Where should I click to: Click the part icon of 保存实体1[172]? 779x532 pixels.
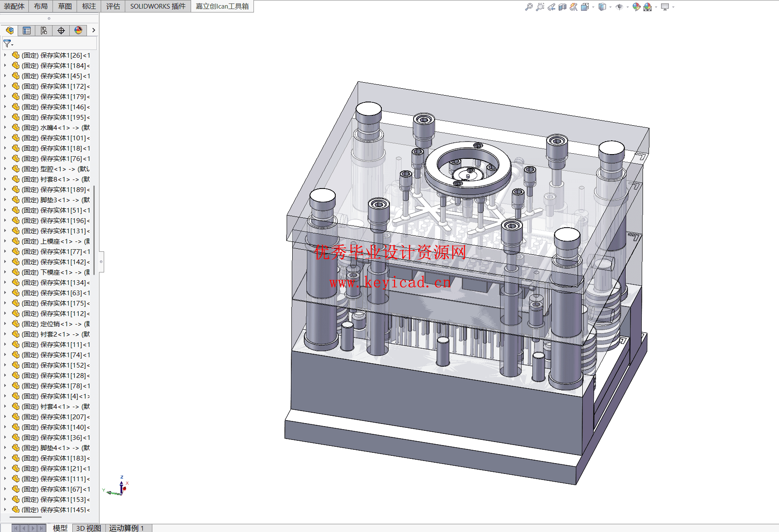[16, 86]
